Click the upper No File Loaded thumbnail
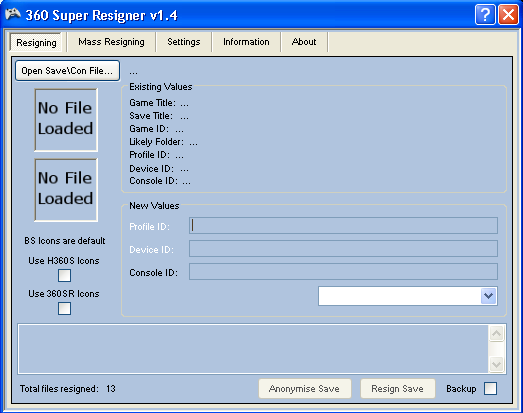523x413 pixels. (x=66, y=120)
